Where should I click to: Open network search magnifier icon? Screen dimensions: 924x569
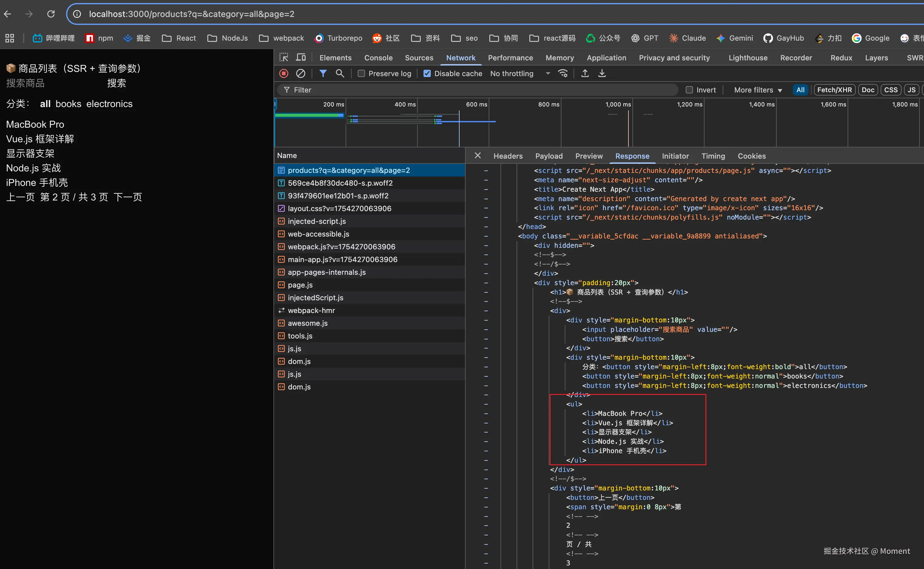[x=340, y=73]
